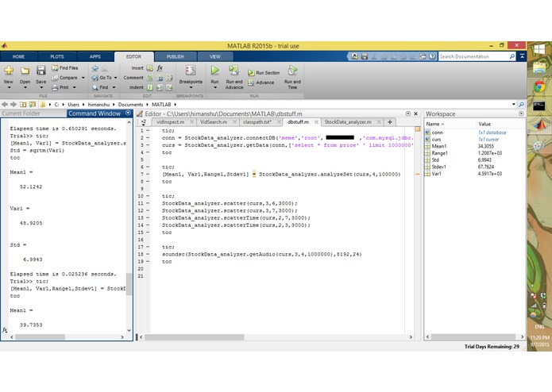The width and height of the screenshot is (552, 392).
Task: Click the editor horizontal scrollbar
Action: [195, 337]
